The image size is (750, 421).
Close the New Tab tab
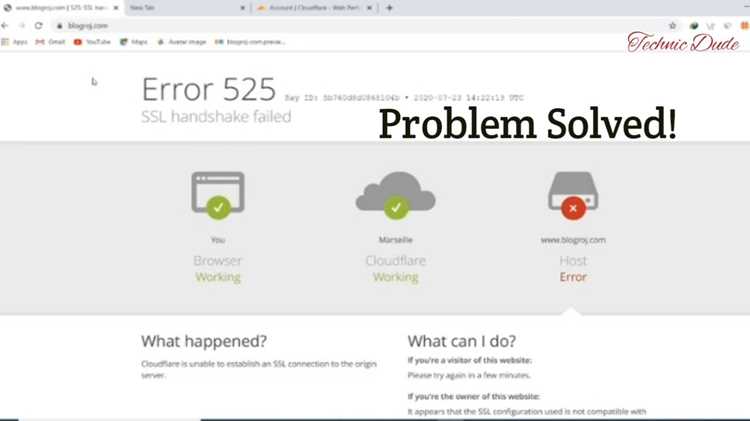243,8
